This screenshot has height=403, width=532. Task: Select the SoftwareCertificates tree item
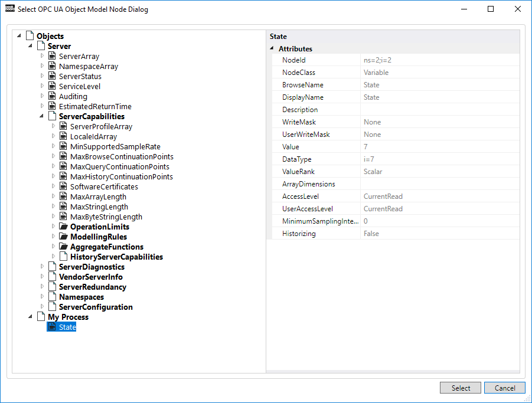(x=104, y=187)
